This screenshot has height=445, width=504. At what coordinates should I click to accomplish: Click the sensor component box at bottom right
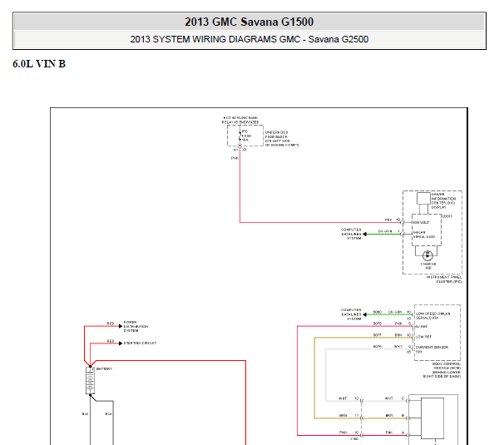pyautogui.click(x=432, y=418)
